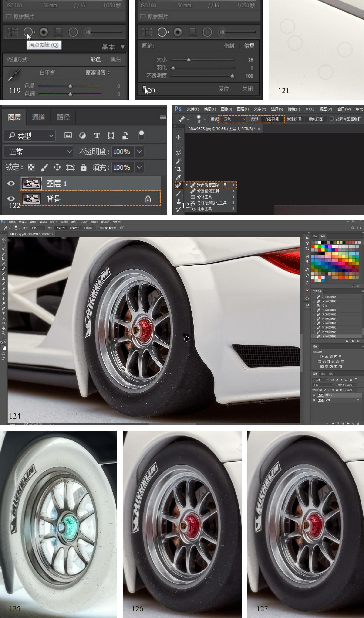Open panel menu of enlarged Layers panel

coord(163,117)
